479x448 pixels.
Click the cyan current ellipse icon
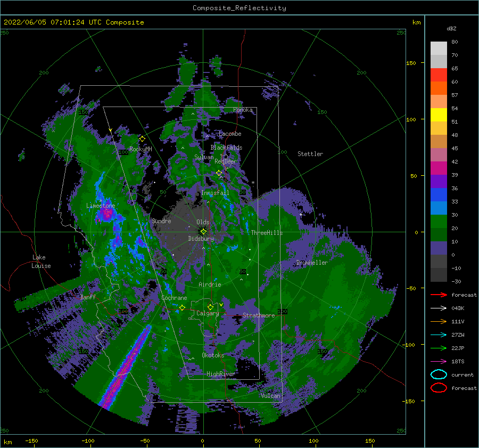pyautogui.click(x=439, y=374)
